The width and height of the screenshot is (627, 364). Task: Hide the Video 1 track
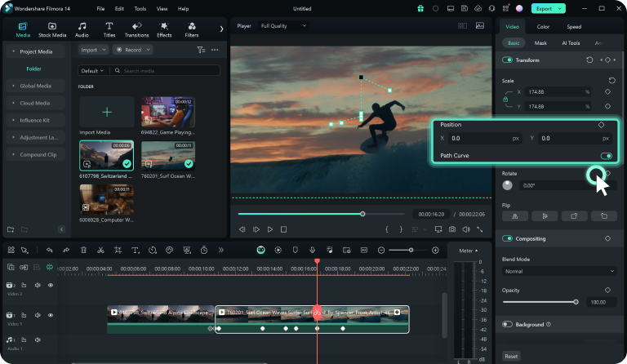(x=51, y=315)
